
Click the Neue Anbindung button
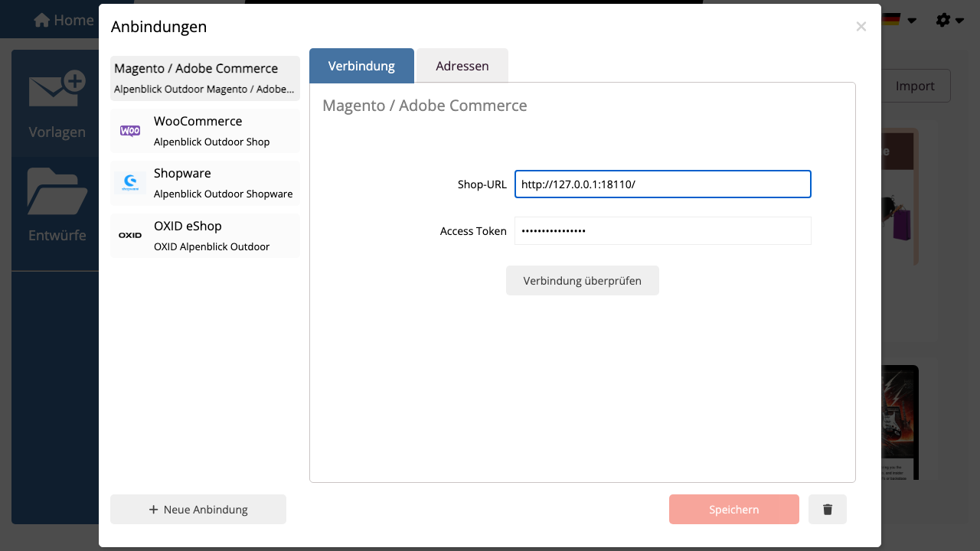(198, 510)
